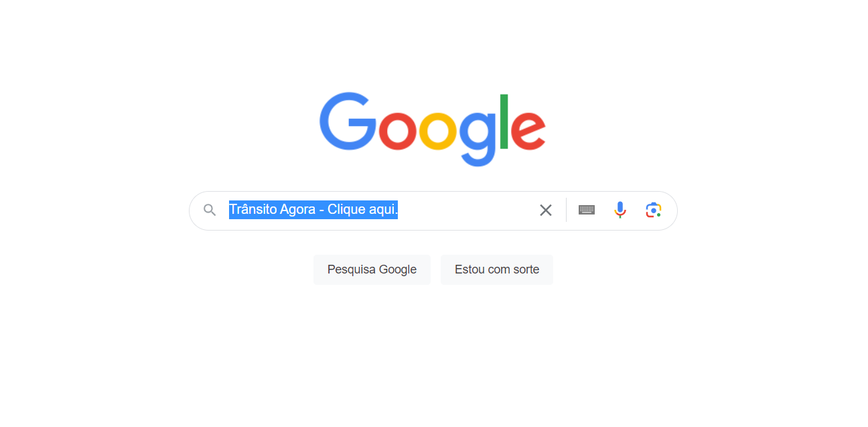Click the red first o in the logo
Viewport: 868px width, 427px height.
[399, 131]
